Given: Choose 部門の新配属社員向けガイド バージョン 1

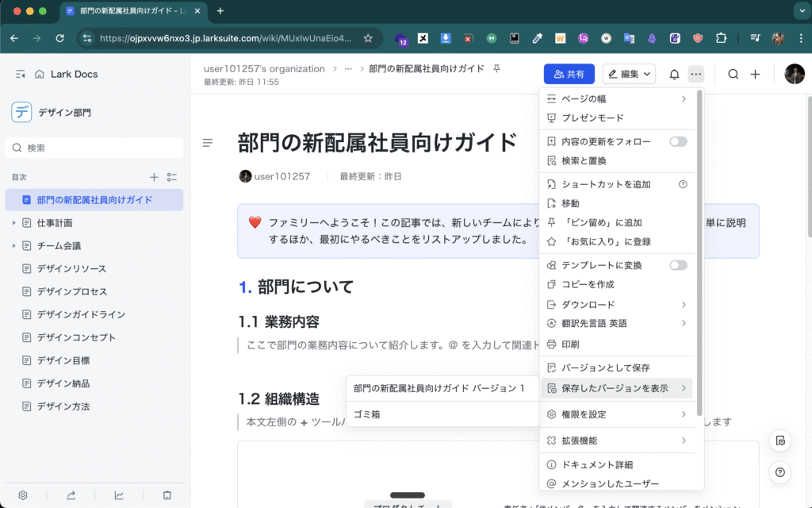Looking at the screenshot, I should pos(439,389).
